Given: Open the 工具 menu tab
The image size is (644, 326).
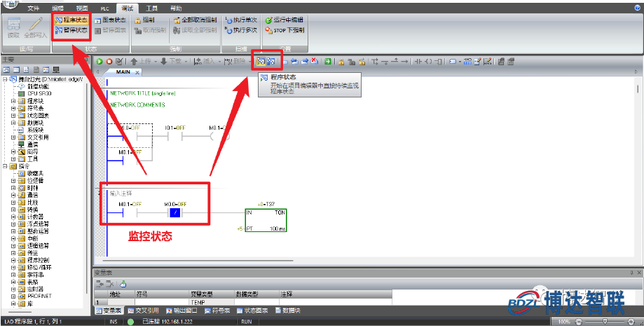Looking at the screenshot, I should pyautogui.click(x=152, y=8).
